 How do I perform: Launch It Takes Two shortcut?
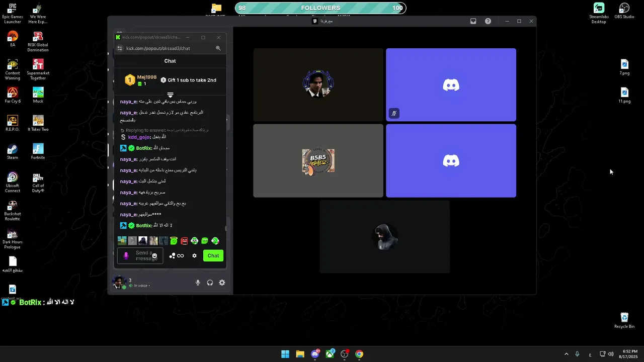[38, 123]
